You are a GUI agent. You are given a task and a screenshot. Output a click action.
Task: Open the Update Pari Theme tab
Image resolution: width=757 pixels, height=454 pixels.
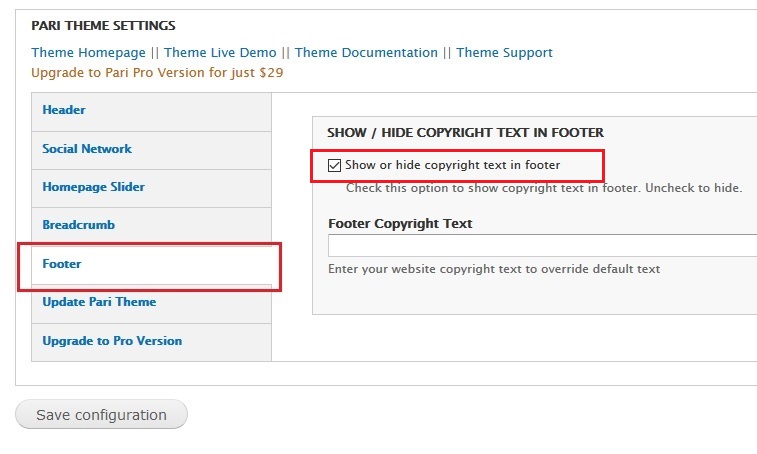click(x=99, y=302)
